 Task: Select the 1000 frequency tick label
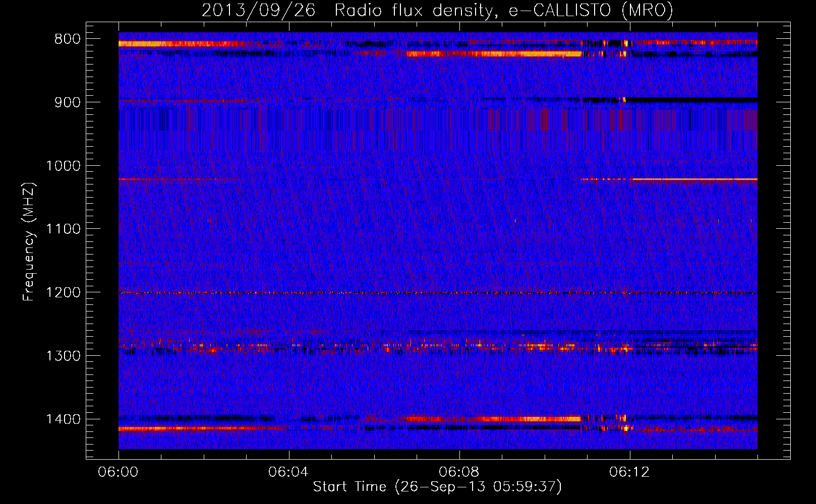(64, 166)
